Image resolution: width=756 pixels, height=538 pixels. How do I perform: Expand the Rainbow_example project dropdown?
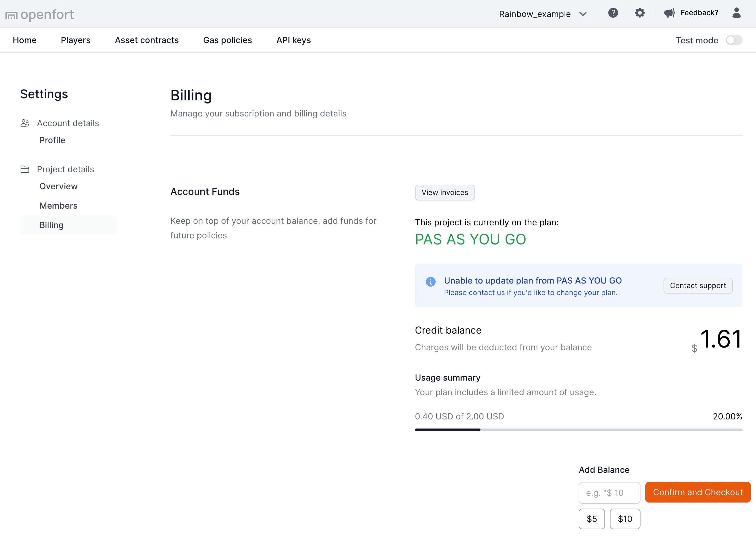coord(535,14)
